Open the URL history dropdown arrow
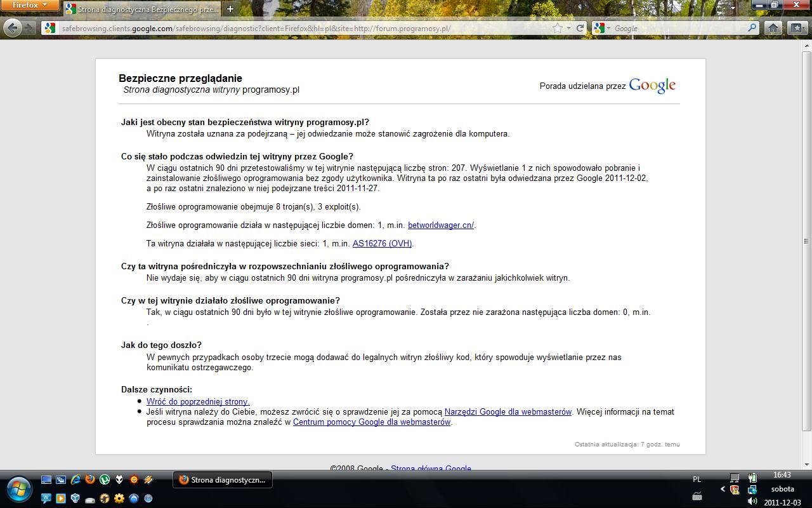This screenshot has height=508, width=812. tap(568, 28)
